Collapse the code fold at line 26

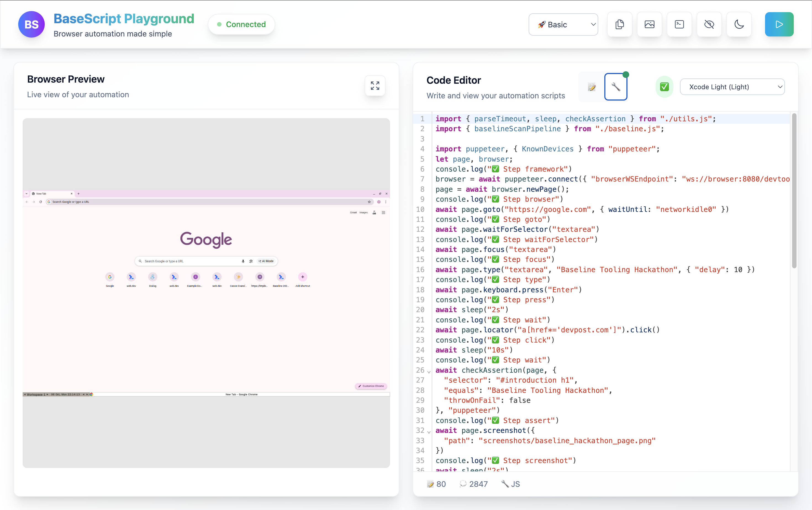point(429,372)
